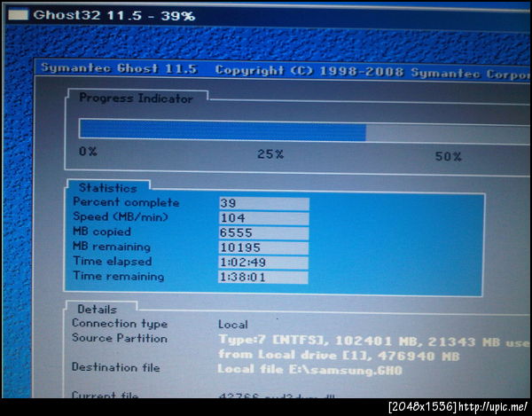Screen dimensions: 532x416
Task: Click the "Time remaining" label
Action: click(x=119, y=276)
